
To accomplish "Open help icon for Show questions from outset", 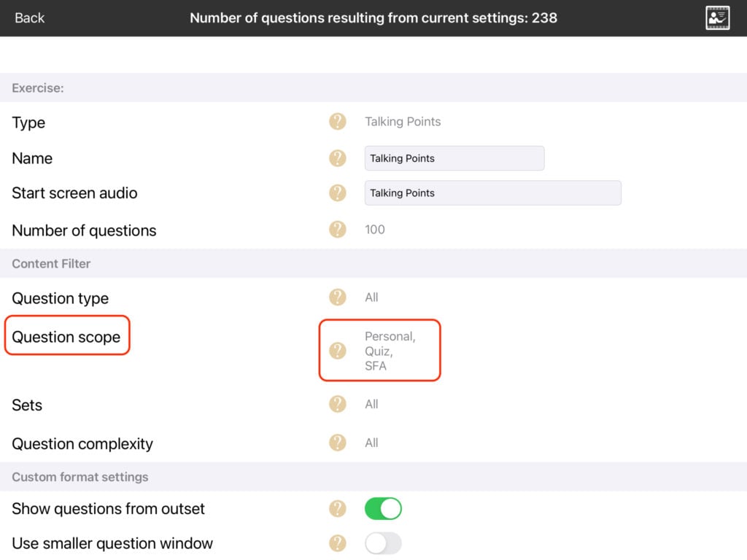I will [337, 508].
